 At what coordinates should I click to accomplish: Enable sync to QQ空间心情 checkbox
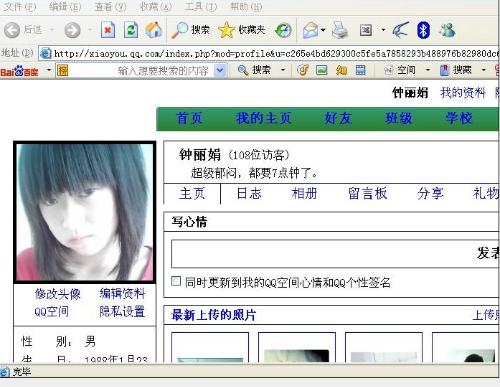point(176,281)
